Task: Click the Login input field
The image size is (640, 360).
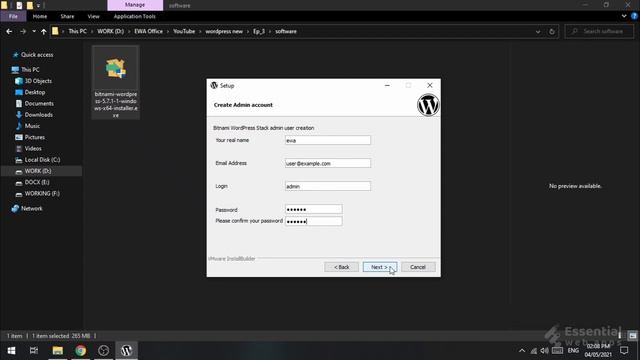Action: pyautogui.click(x=328, y=186)
